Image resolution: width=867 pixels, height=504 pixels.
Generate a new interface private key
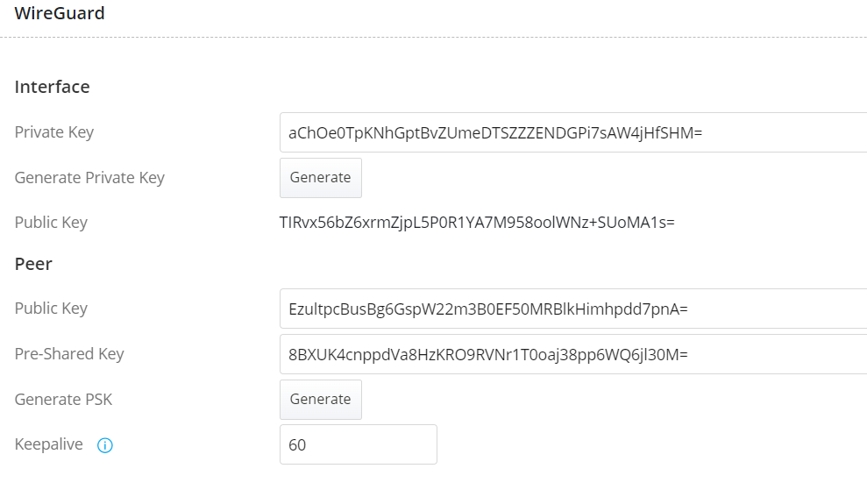(x=320, y=177)
